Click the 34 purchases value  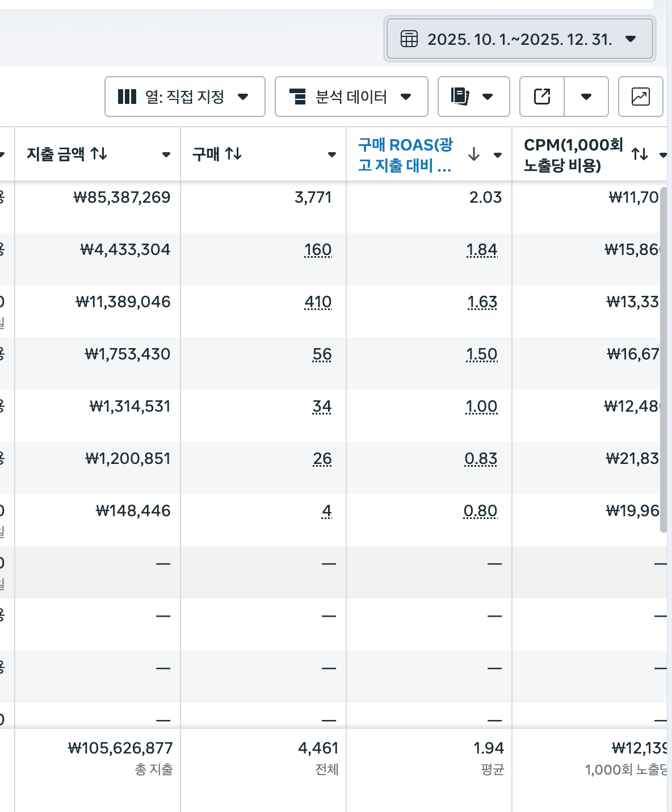(x=322, y=407)
